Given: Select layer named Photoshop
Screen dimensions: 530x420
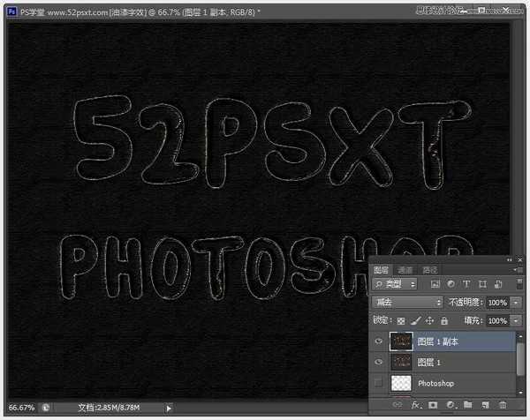Looking at the screenshot, I should pyautogui.click(x=435, y=383).
